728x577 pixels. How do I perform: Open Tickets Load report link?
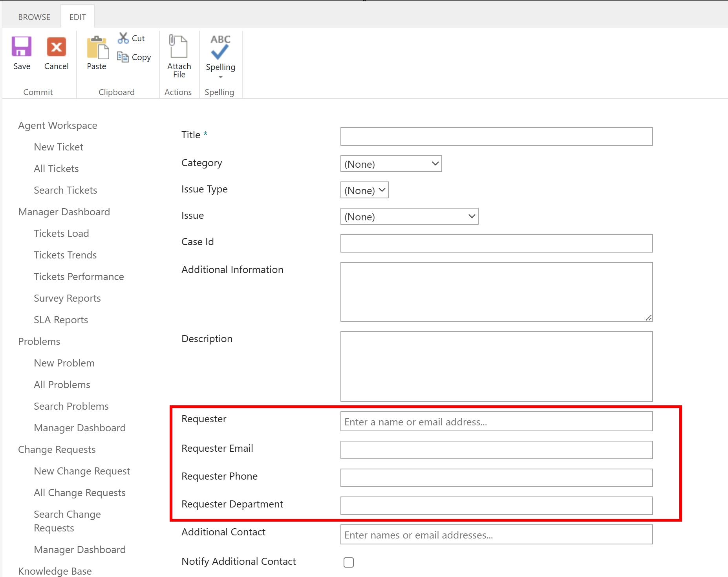[x=61, y=233]
